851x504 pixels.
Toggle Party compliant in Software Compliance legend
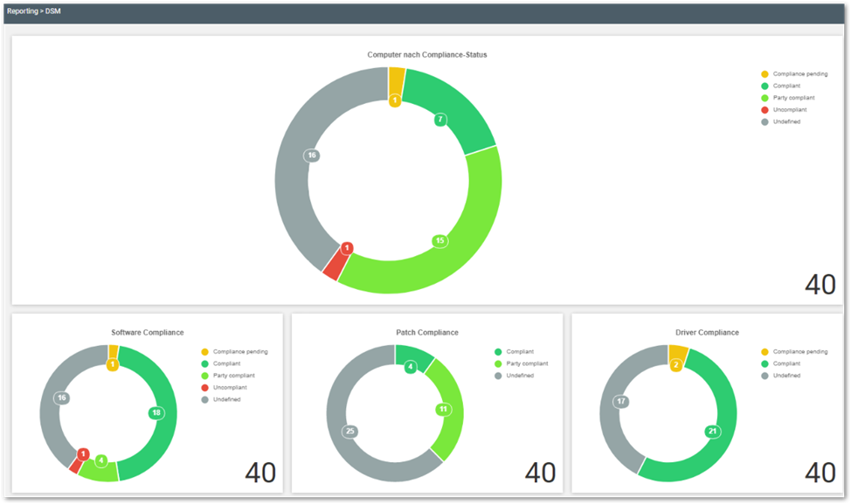click(x=228, y=376)
